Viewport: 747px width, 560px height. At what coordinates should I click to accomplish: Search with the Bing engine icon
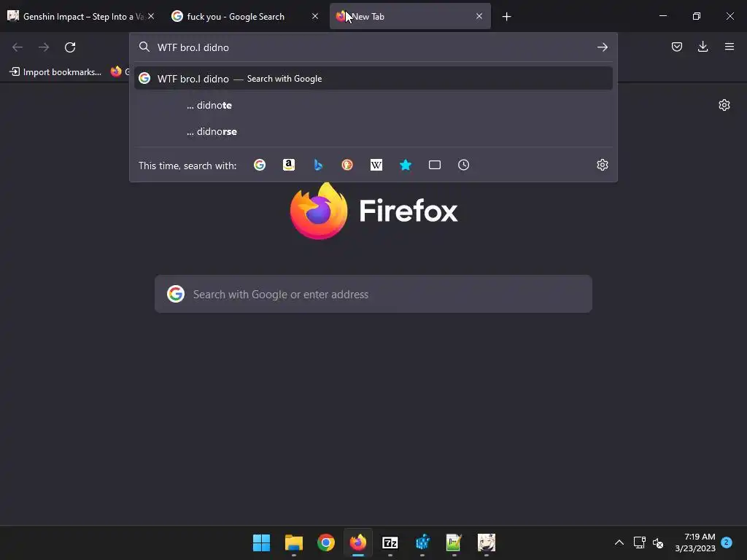[x=318, y=165]
